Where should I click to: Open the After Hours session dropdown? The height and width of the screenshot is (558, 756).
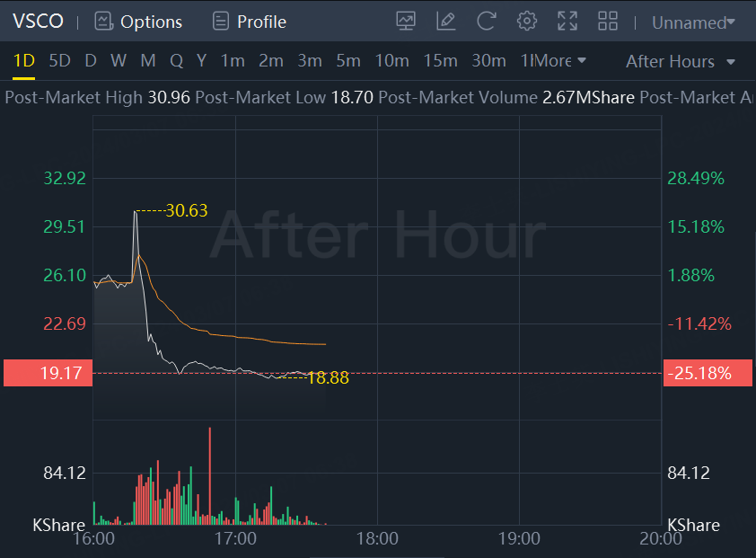click(x=681, y=61)
